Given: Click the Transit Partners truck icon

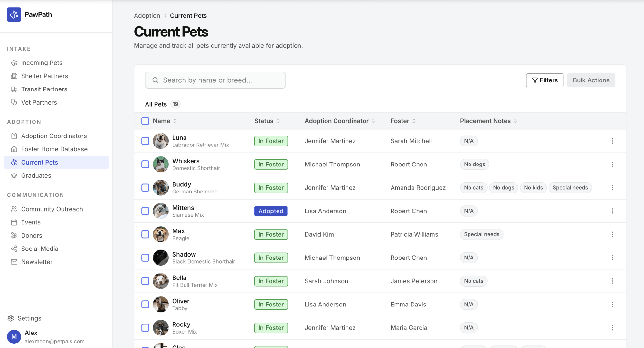Looking at the screenshot, I should pyautogui.click(x=14, y=89).
